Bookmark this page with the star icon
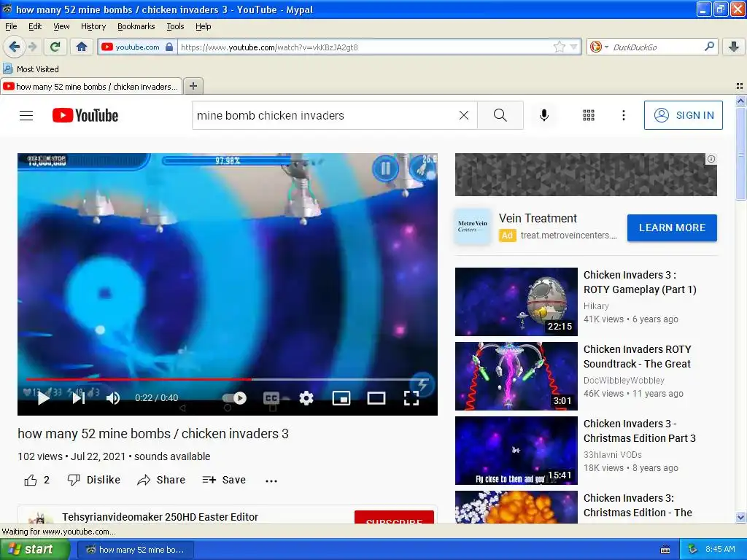This screenshot has height=560, width=747. click(560, 47)
